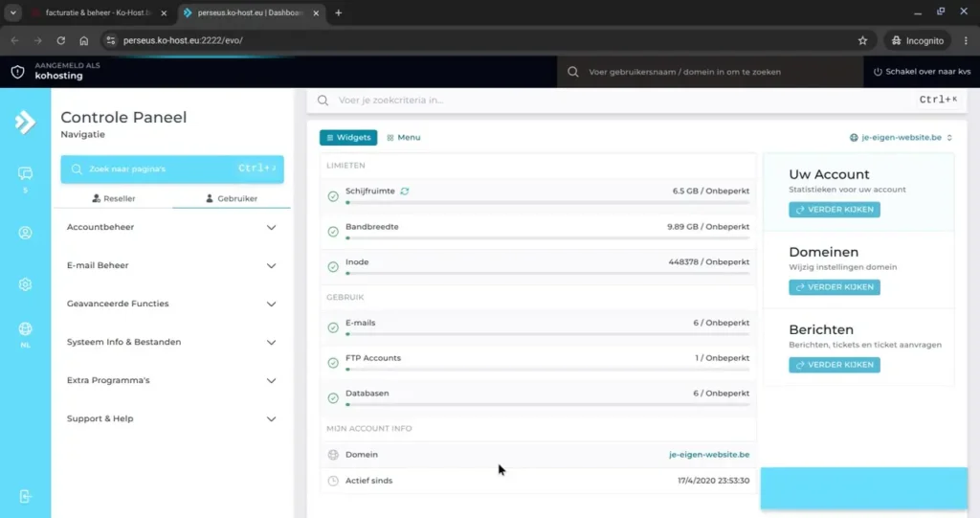Click the site info icon in address bar
Image resolution: width=980 pixels, height=518 pixels.
click(111, 40)
